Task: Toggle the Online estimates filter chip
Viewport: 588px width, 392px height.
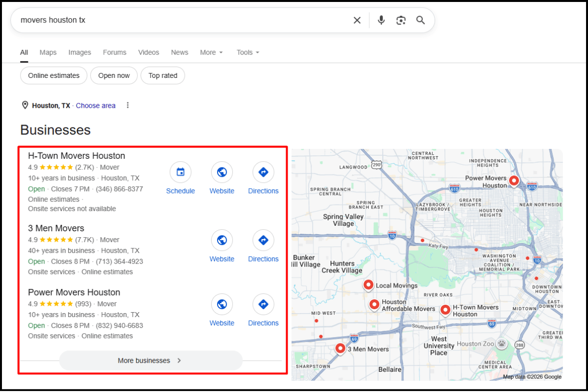Action: pyautogui.click(x=54, y=75)
